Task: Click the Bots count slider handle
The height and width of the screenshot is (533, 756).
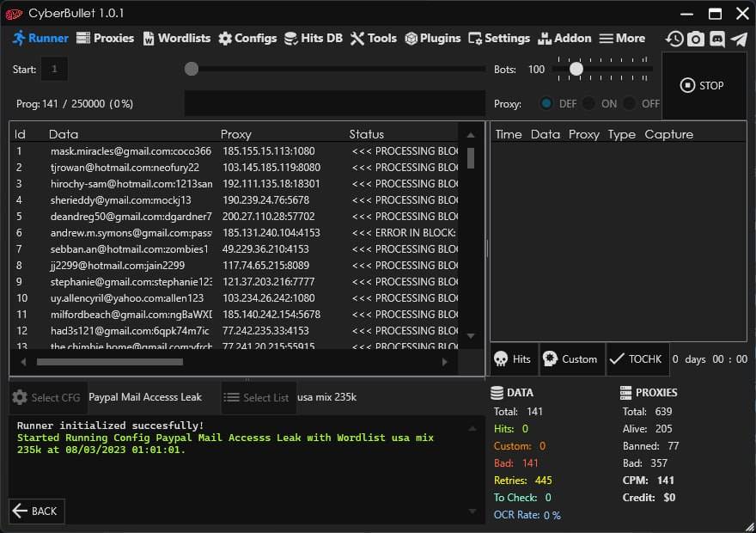Action: click(576, 69)
